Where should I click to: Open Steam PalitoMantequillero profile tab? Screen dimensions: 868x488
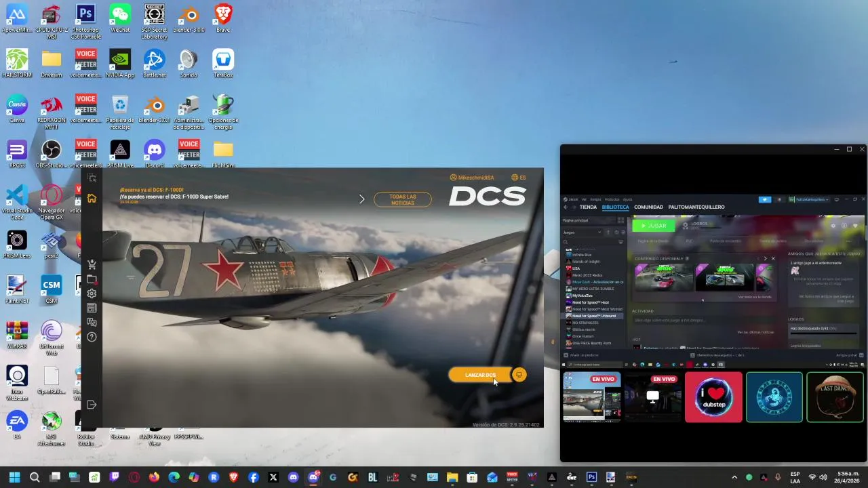(696, 207)
